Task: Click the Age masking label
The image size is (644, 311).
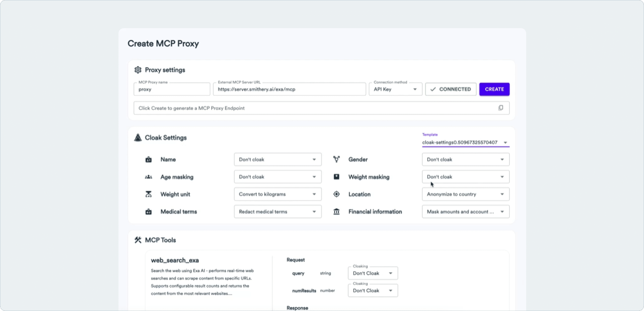Action: (x=177, y=177)
